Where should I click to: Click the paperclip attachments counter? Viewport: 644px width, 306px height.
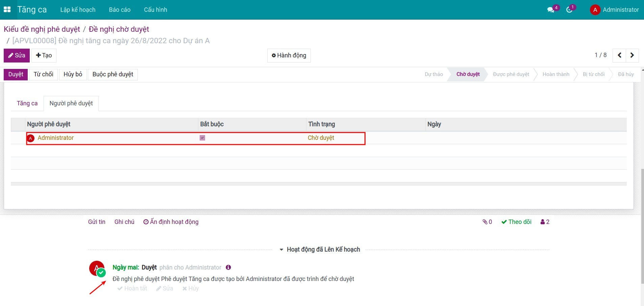pyautogui.click(x=487, y=222)
